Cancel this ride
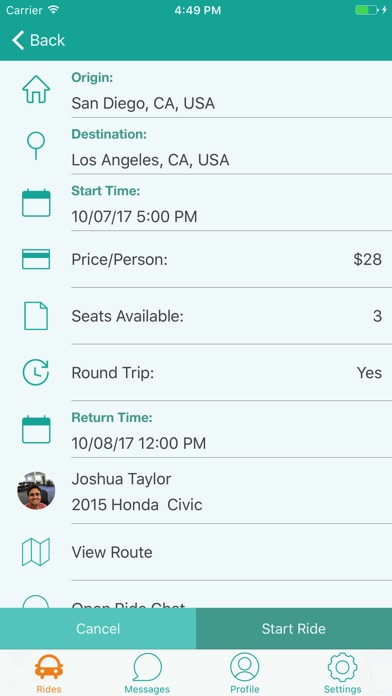 click(98, 629)
